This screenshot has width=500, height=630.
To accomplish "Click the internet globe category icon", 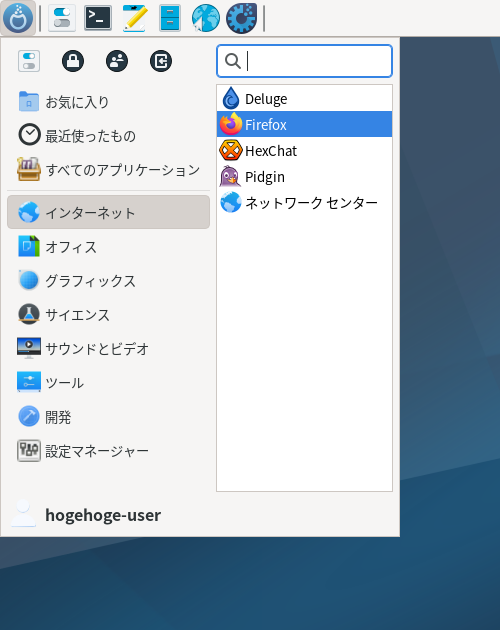I will pyautogui.click(x=29, y=212).
